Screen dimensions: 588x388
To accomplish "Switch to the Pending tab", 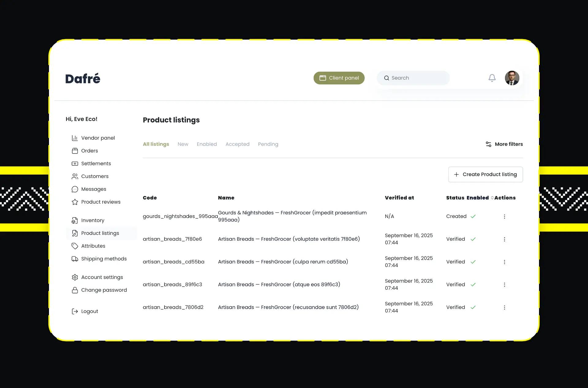I will click(x=268, y=144).
